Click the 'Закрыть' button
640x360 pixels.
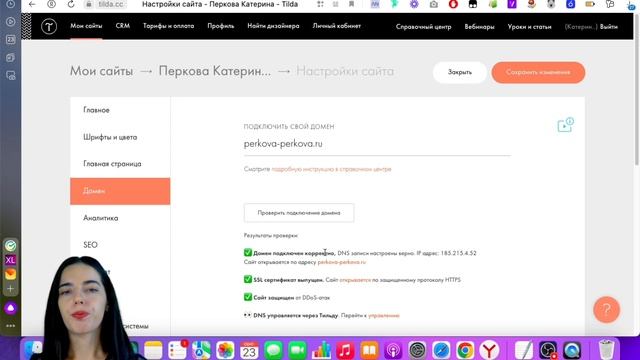(x=460, y=72)
